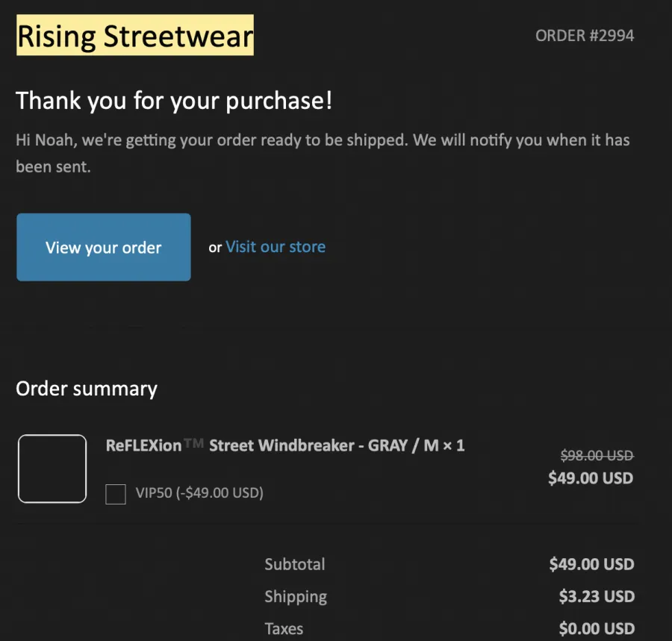Click the TM trademark superscript in product name
The width and height of the screenshot is (672, 641).
tap(193, 443)
